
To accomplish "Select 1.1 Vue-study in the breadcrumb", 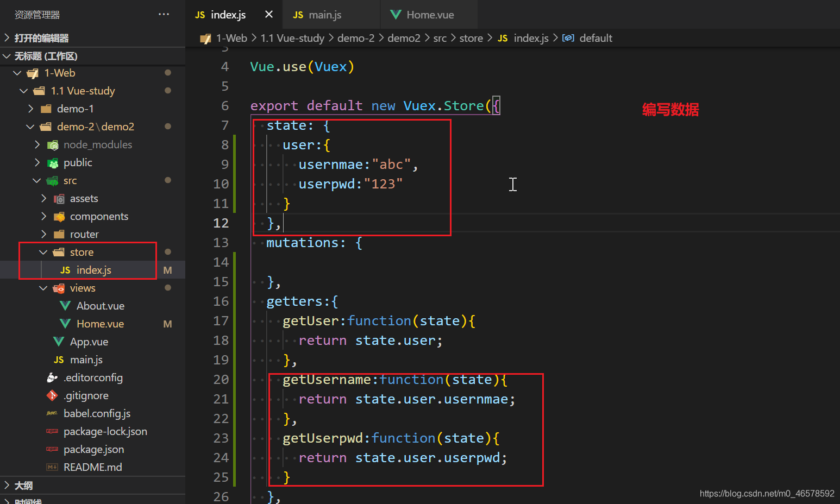I will pos(292,38).
